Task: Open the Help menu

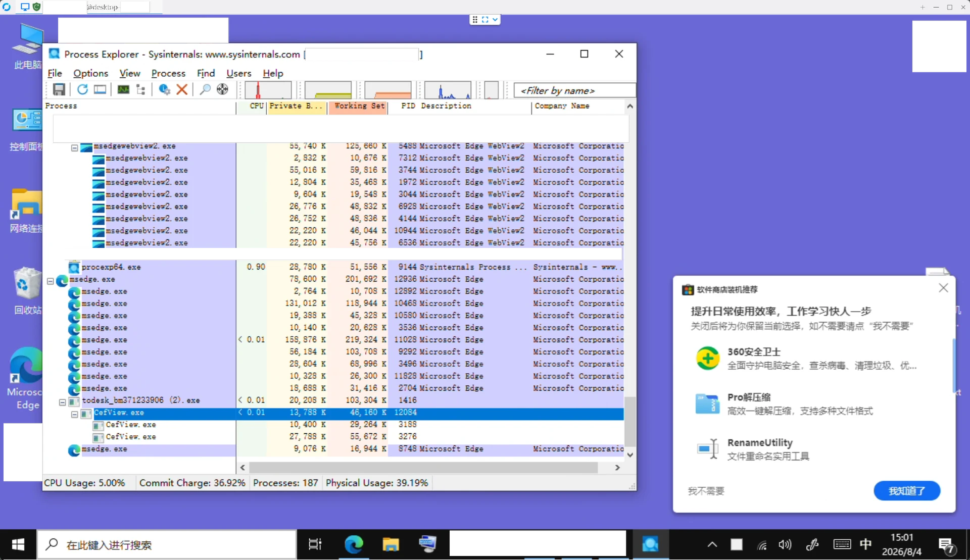Action: (x=273, y=73)
